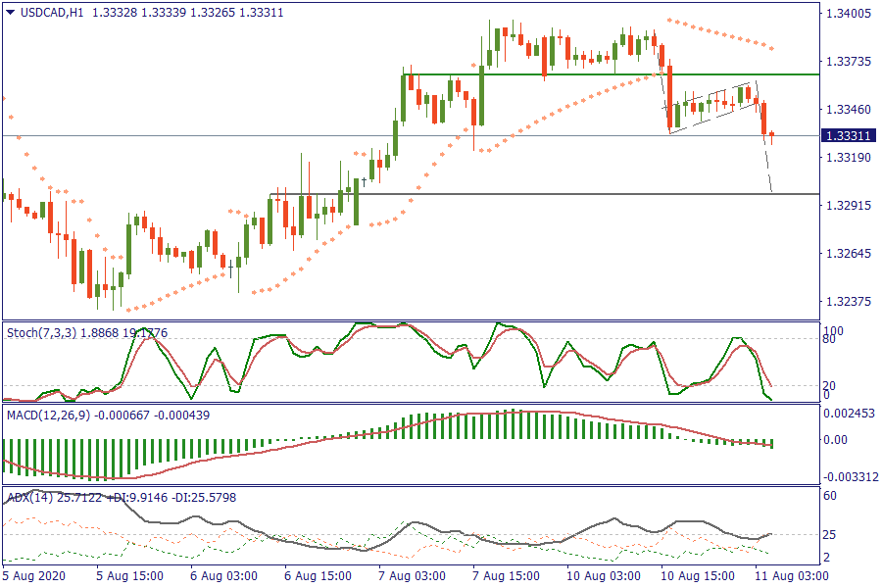Click the MACD scale value 0.002453
The image size is (882, 588).
coord(850,414)
